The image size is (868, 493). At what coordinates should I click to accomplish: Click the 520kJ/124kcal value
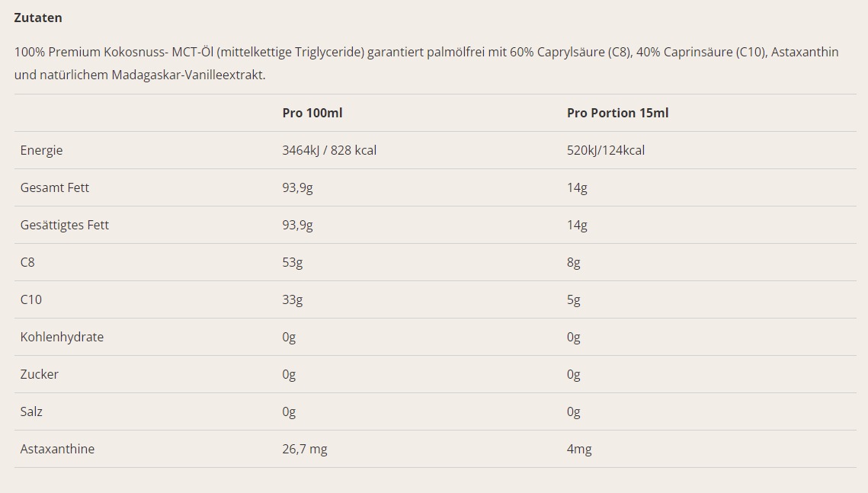click(x=606, y=151)
